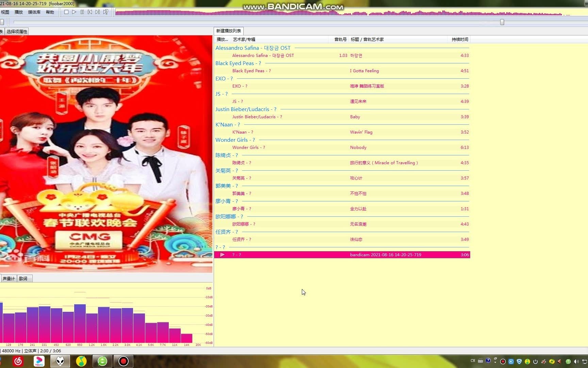Click the foobar2000 taskbar icon
588x368 pixels.
tap(60, 361)
